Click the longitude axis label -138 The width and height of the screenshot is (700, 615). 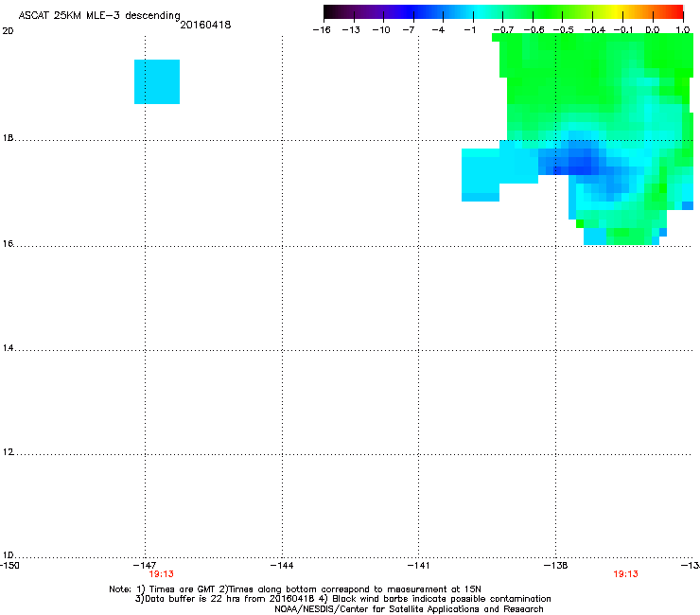(x=556, y=566)
